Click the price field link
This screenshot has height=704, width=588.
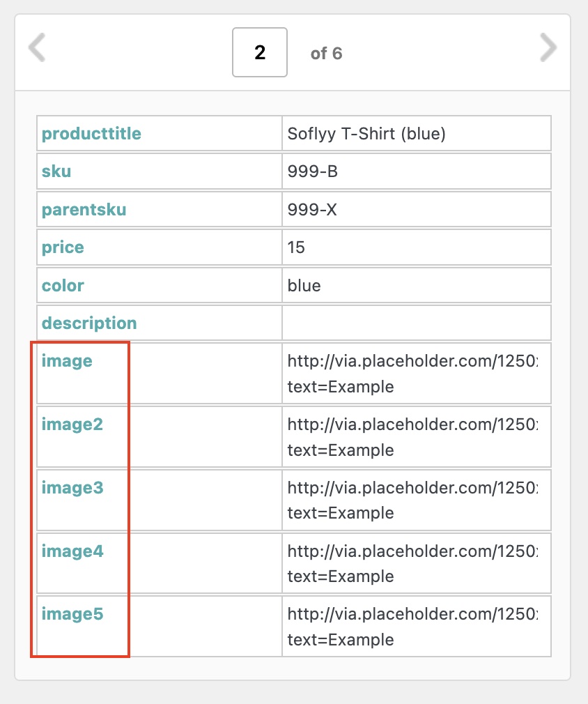click(63, 247)
